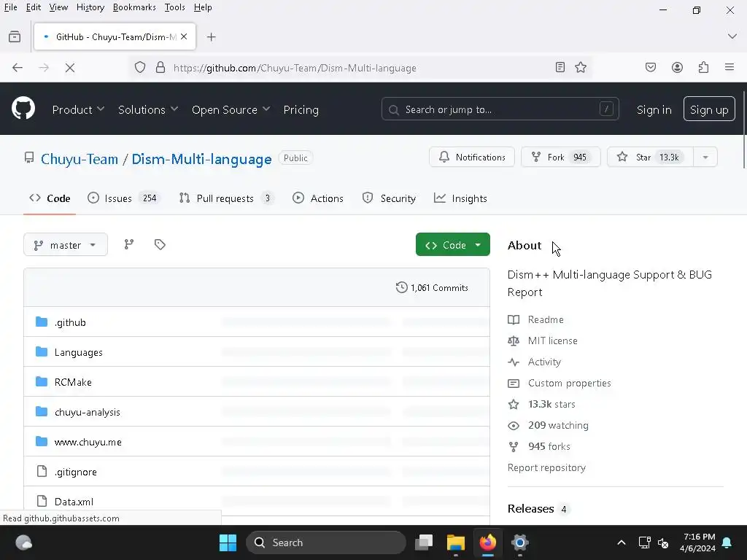Show hidden system tray icons

(622, 542)
